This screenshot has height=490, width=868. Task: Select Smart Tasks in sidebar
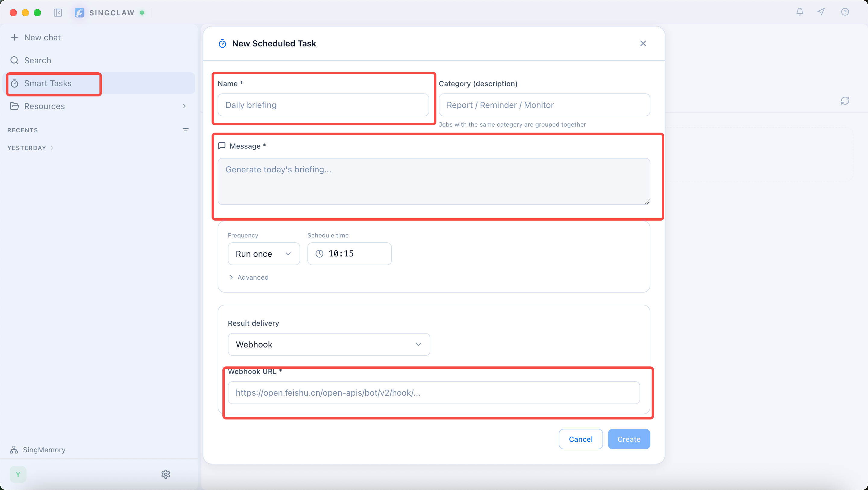(x=48, y=83)
